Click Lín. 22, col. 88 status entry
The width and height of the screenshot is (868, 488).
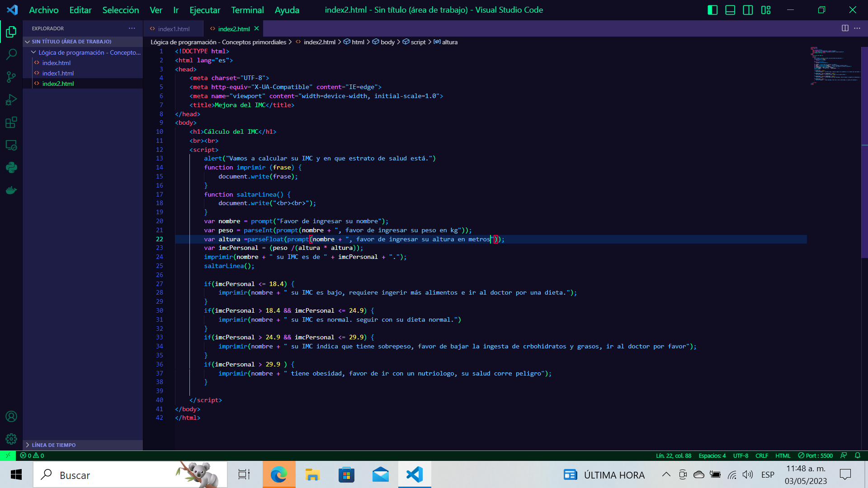(x=674, y=455)
